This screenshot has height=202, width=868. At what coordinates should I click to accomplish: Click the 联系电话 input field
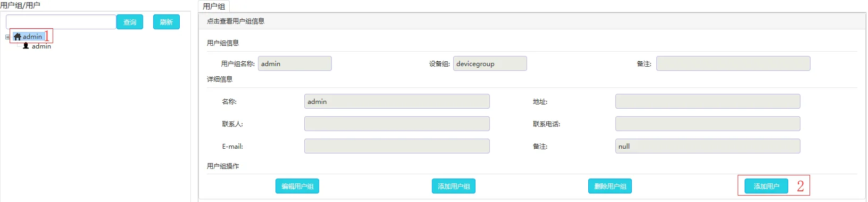tap(707, 124)
